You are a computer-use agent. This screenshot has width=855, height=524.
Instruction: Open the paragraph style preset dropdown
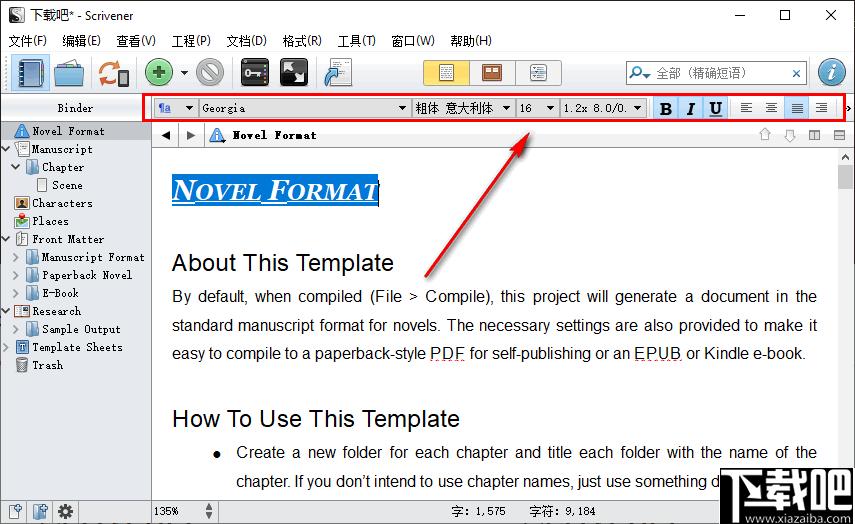coord(176,108)
